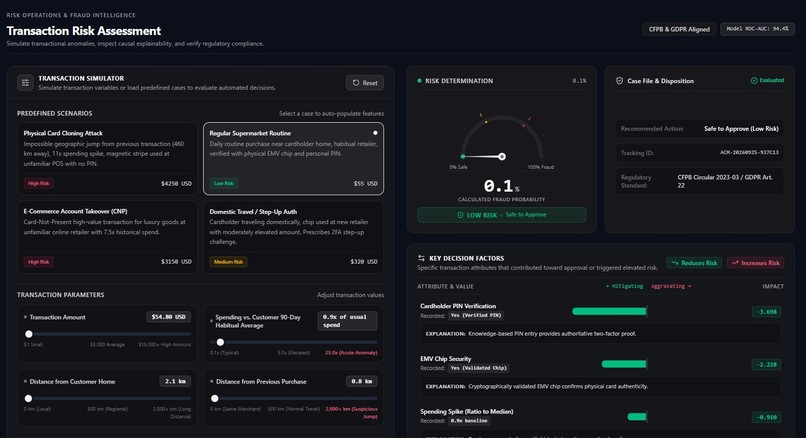Click the selected dot on Supermarket Routine card
The image size is (806, 438).
click(375, 133)
